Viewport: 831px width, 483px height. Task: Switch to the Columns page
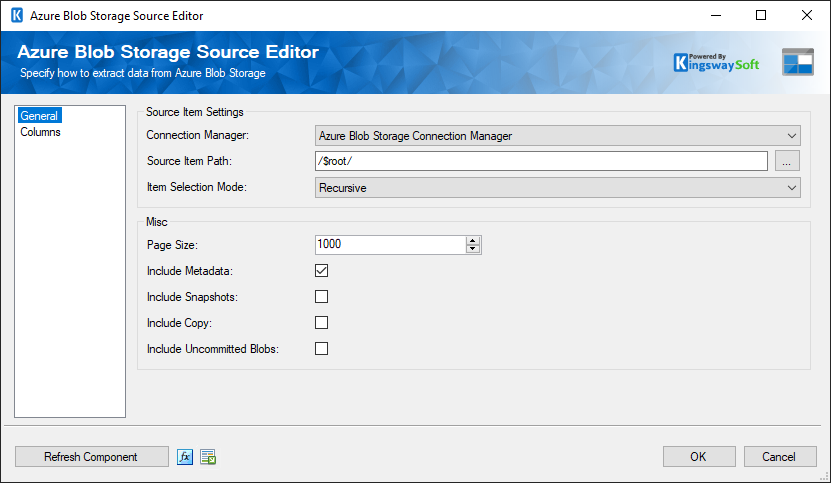(40, 132)
